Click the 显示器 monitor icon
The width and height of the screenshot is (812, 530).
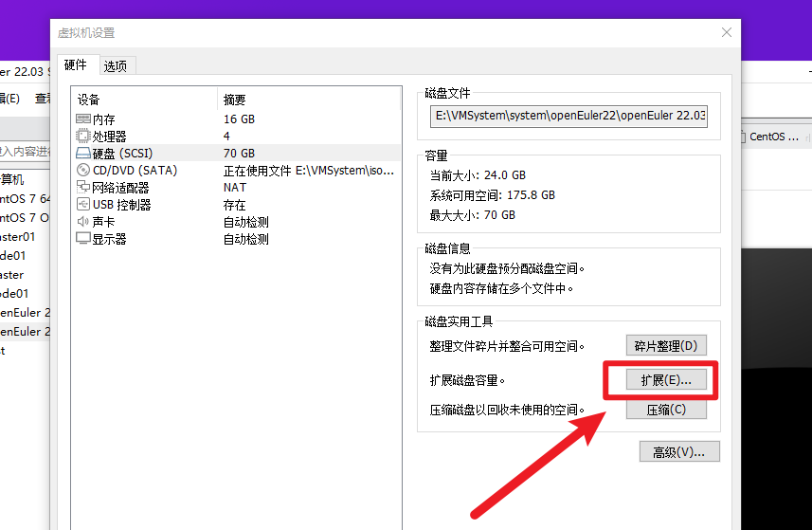pos(83,239)
